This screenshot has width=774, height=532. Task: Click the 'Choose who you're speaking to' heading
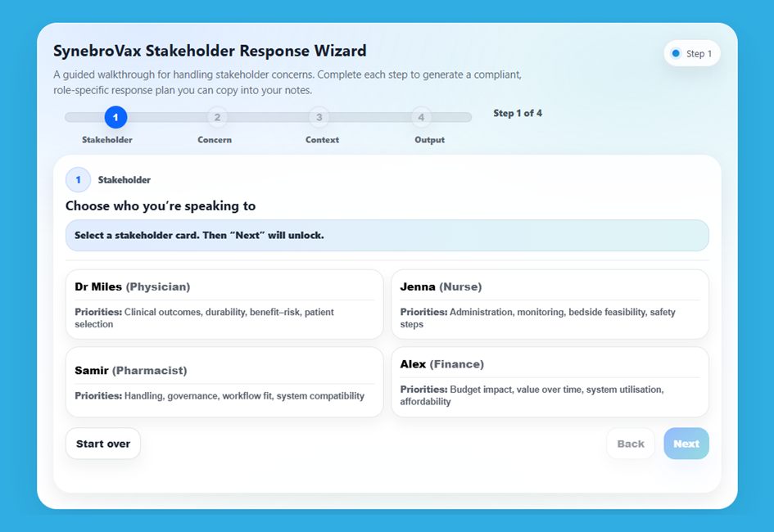(161, 205)
